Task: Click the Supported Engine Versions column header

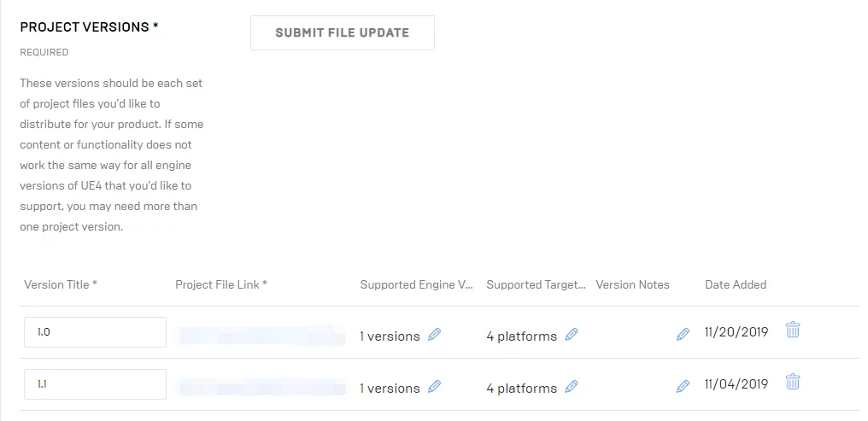Action: tap(416, 284)
